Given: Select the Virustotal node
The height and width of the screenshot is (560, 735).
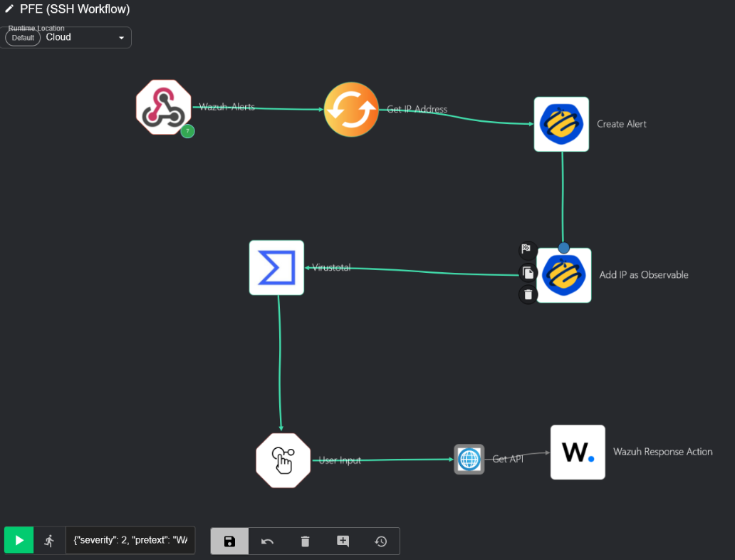Looking at the screenshot, I should [276, 267].
